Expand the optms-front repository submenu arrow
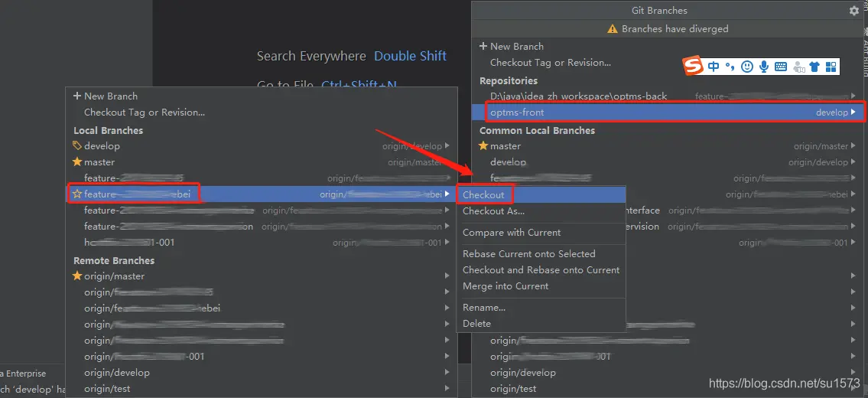Viewport: 868px width, 398px height. [853, 113]
